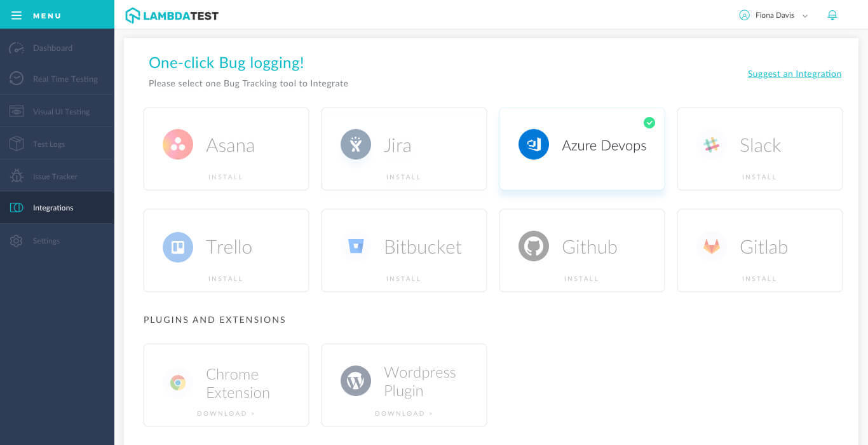Select the Asana integration icon
Screen dimensions: 868x445
tap(177, 144)
